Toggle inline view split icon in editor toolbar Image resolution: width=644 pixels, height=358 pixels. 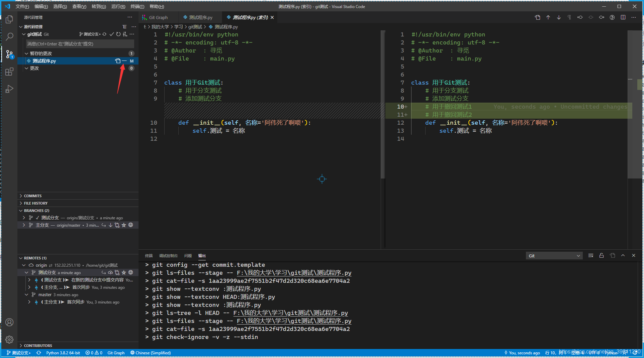click(623, 17)
